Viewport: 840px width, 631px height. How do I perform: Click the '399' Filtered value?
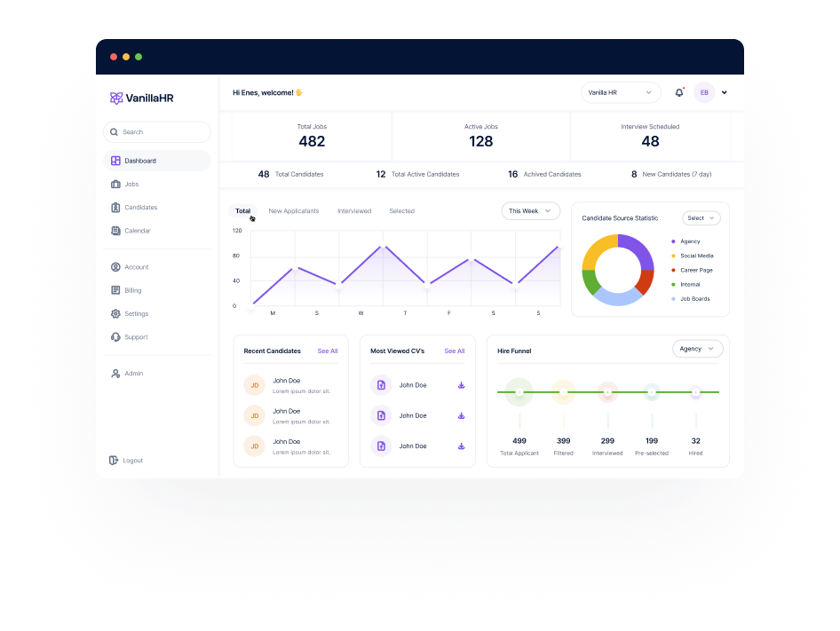(563, 441)
